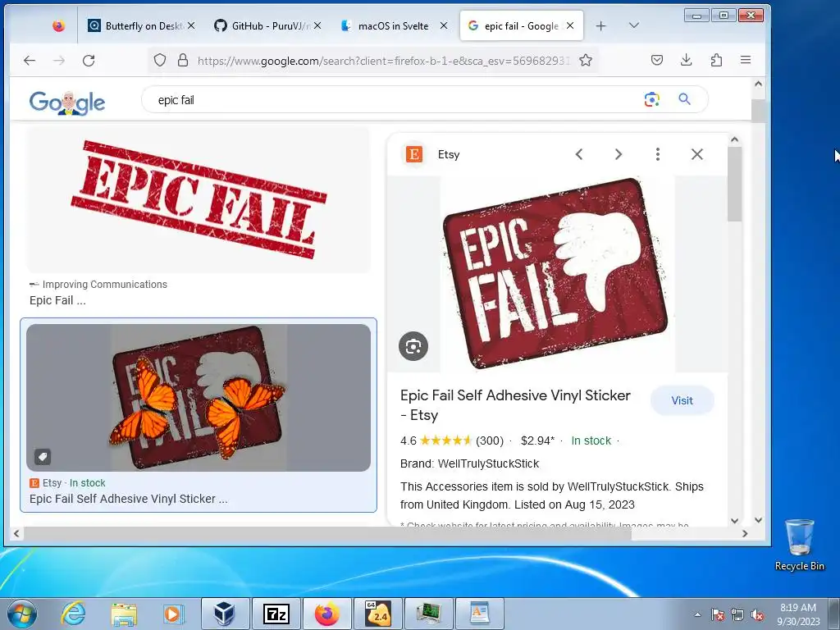Click the Etsy logo in preview header

coord(413,154)
